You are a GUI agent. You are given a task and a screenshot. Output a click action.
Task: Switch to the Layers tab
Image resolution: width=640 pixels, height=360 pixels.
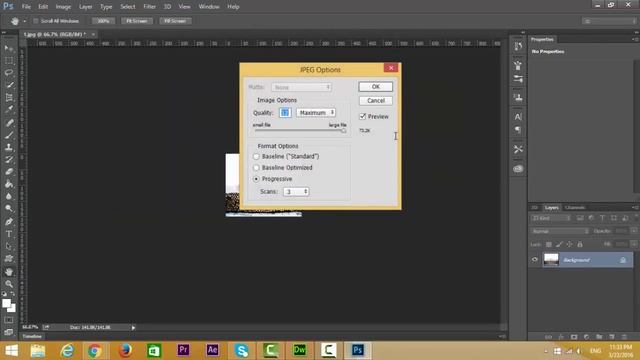(551, 207)
